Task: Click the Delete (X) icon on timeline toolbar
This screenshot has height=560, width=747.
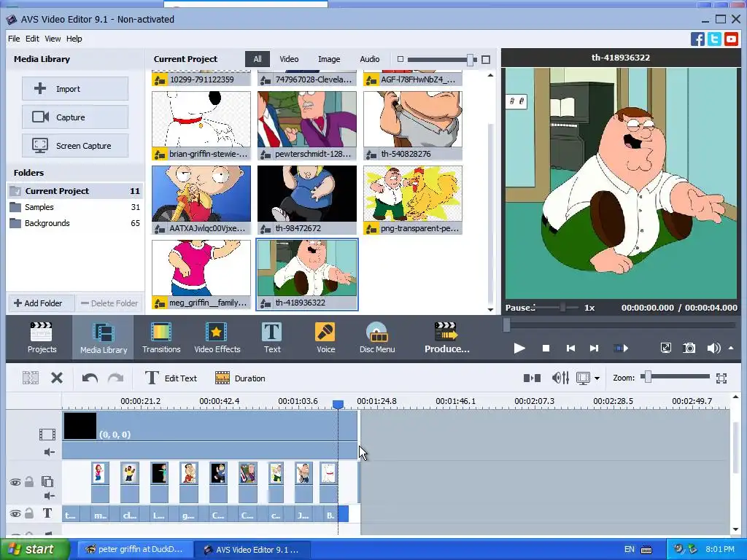Action: 57,378
